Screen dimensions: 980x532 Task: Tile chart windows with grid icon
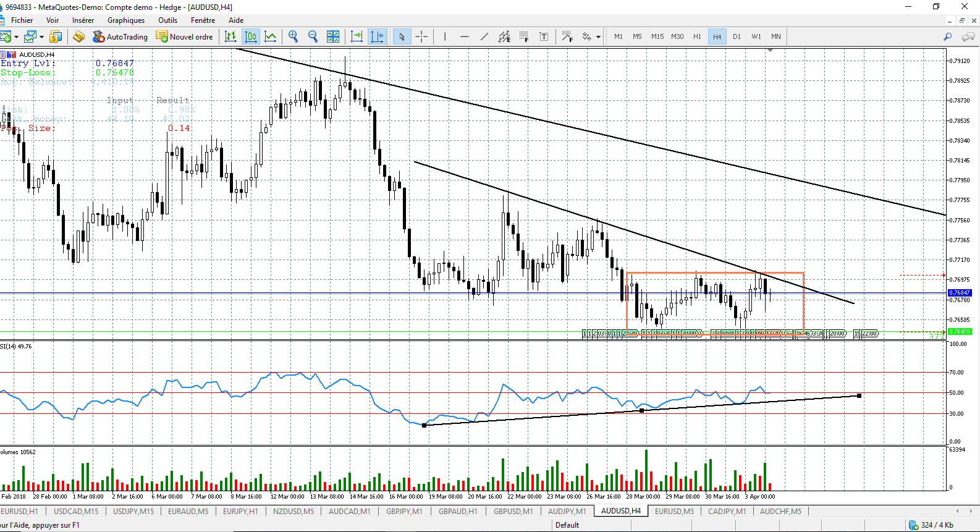[333, 37]
